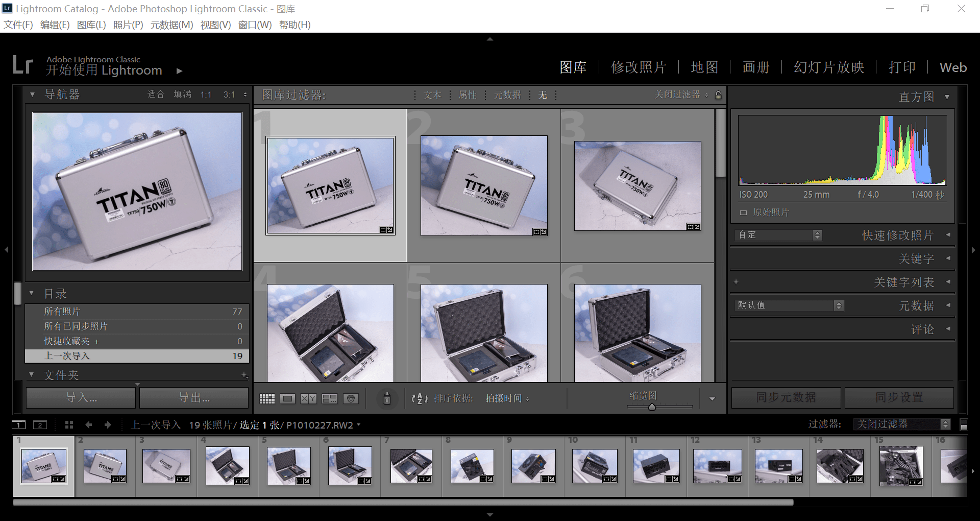The height and width of the screenshot is (521, 980).
Task: Collapse the 导航器 panel triangle
Action: (x=33, y=94)
